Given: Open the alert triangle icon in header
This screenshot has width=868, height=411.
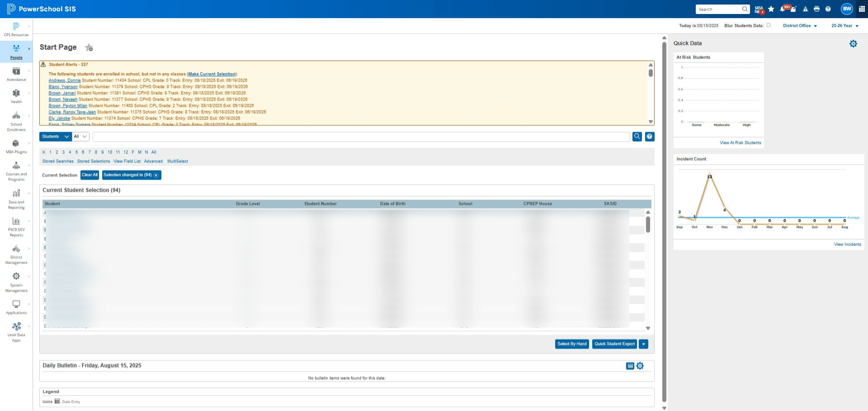Looking at the screenshot, I should click(805, 9).
